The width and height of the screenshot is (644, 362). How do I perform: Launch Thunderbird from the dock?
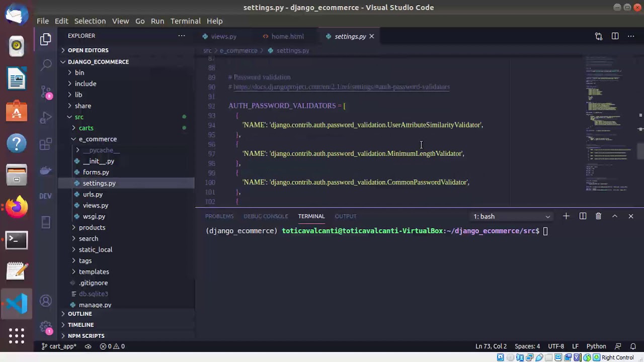pyautogui.click(x=17, y=14)
